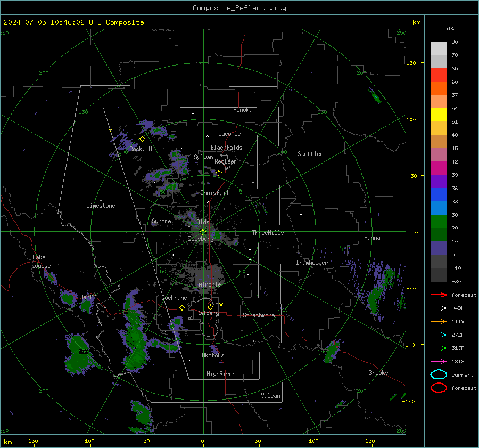The image size is (479, 448).
Task: Select the 39 dBZ purple color swatch
Action: (x=439, y=181)
